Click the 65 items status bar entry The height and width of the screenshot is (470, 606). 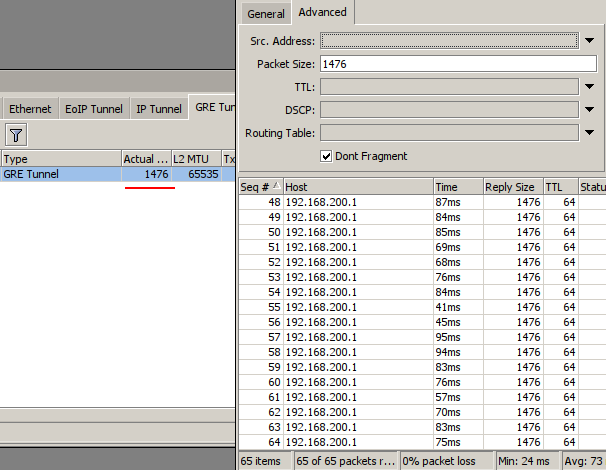(x=266, y=461)
